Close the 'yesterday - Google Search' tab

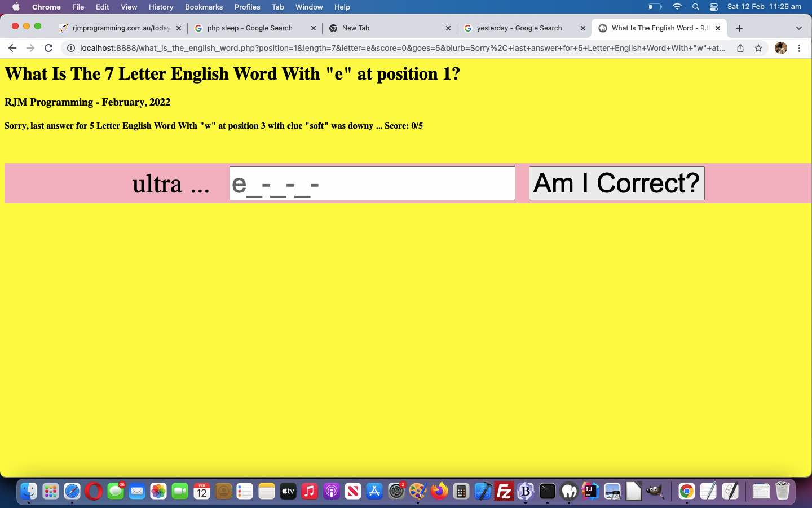[583, 28]
